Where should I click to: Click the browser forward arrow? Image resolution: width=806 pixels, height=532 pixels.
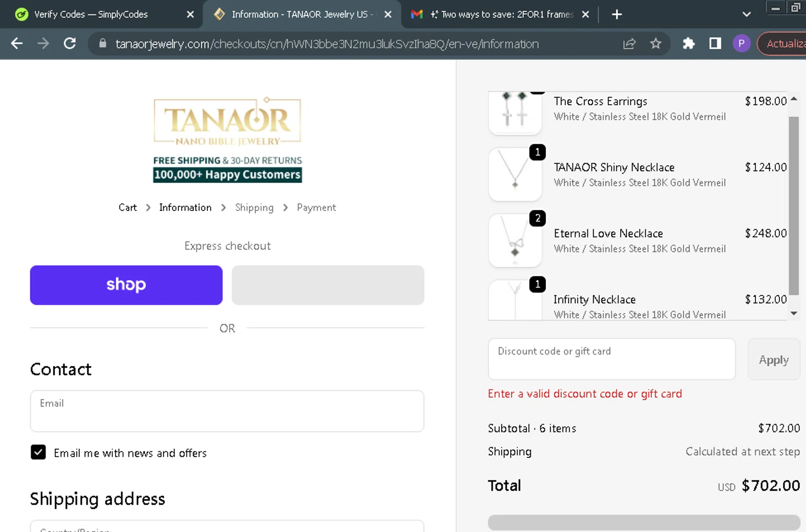(43, 44)
